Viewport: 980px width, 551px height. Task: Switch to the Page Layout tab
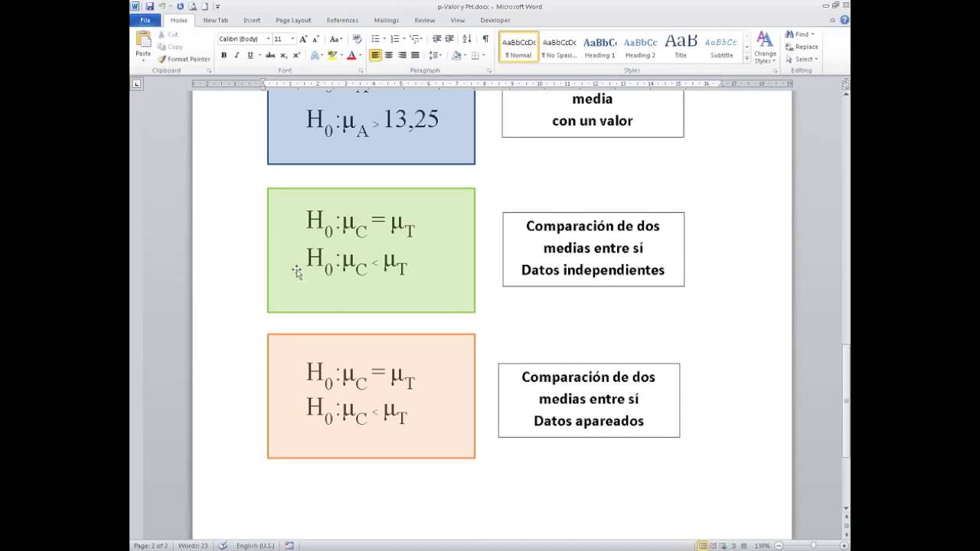[293, 21]
